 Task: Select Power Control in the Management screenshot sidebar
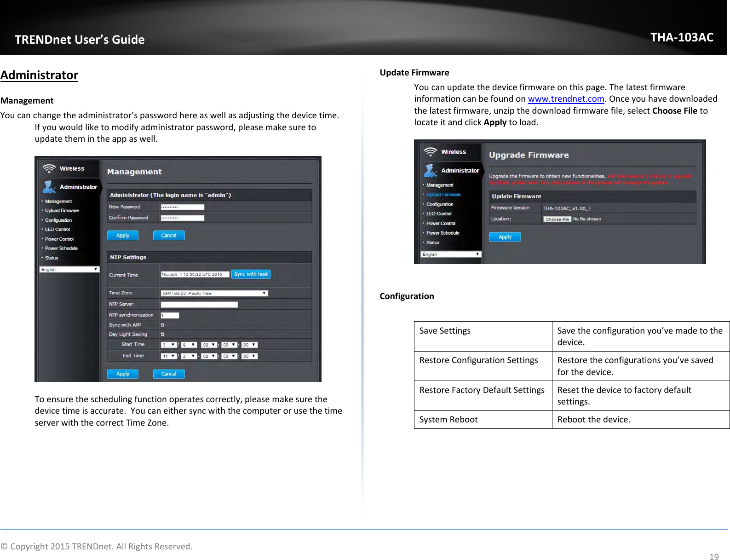point(59,239)
